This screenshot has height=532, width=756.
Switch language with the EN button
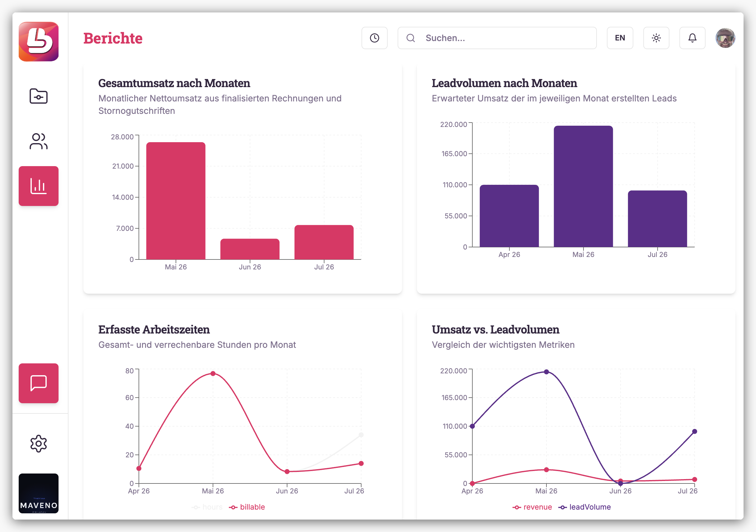click(620, 38)
